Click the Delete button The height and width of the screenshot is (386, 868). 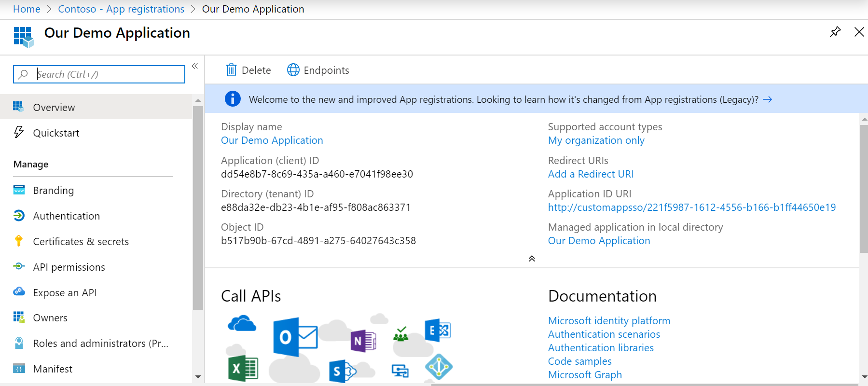[x=248, y=70]
